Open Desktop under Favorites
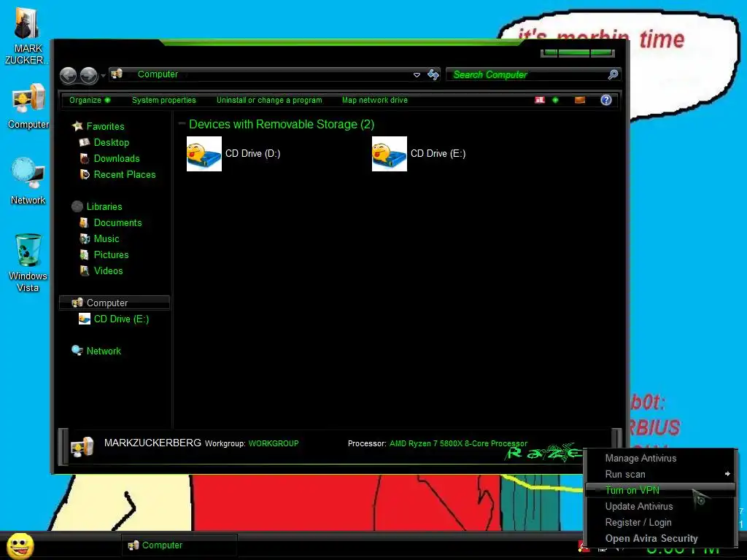This screenshot has width=747, height=560. [x=112, y=142]
